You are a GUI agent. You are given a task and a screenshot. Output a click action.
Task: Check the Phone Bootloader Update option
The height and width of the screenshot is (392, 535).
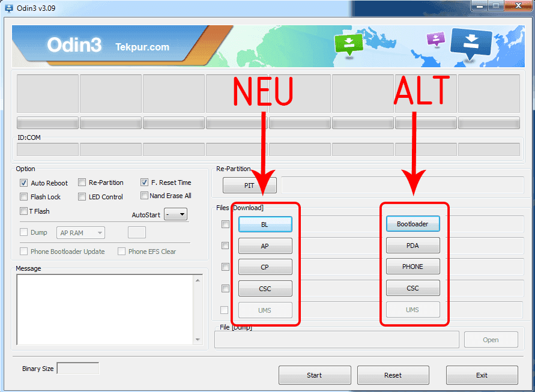pyautogui.click(x=23, y=252)
